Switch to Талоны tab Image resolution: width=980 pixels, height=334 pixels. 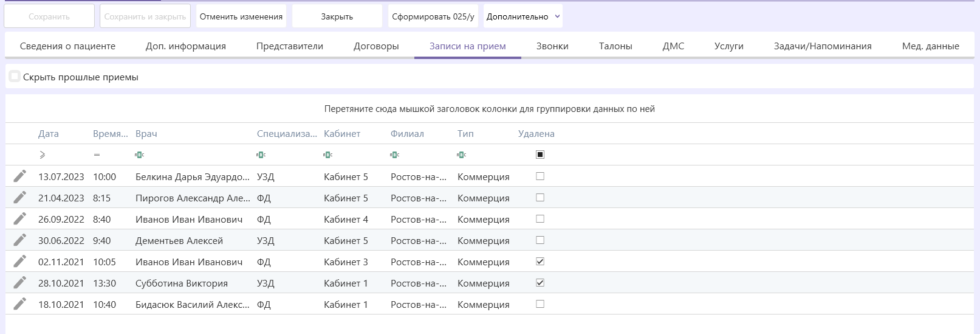[615, 46]
